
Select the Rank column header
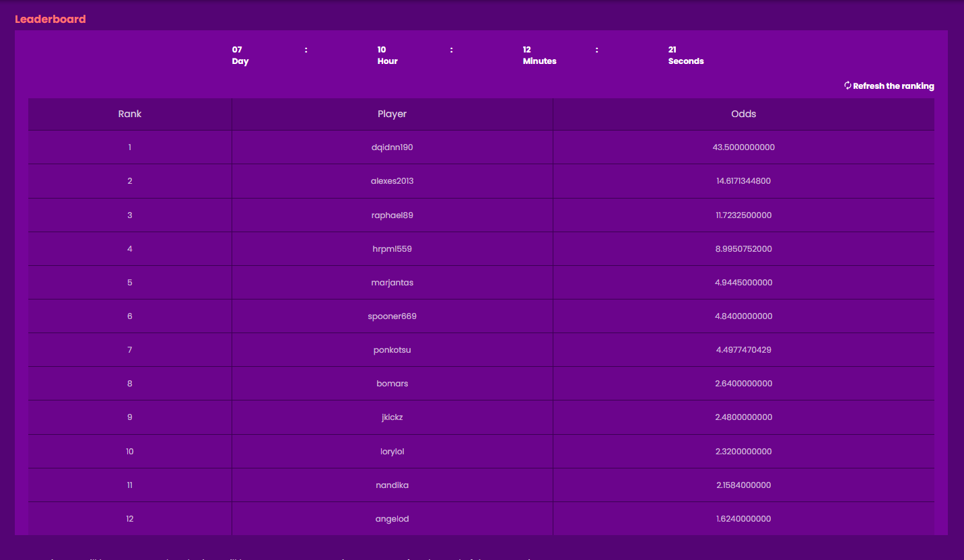pos(130,114)
